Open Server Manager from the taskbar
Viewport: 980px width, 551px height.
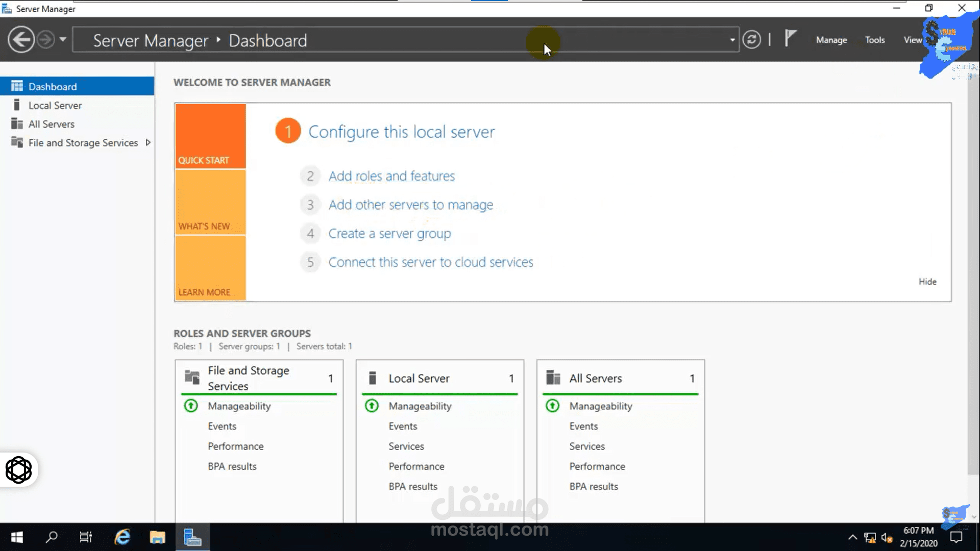[x=192, y=537]
